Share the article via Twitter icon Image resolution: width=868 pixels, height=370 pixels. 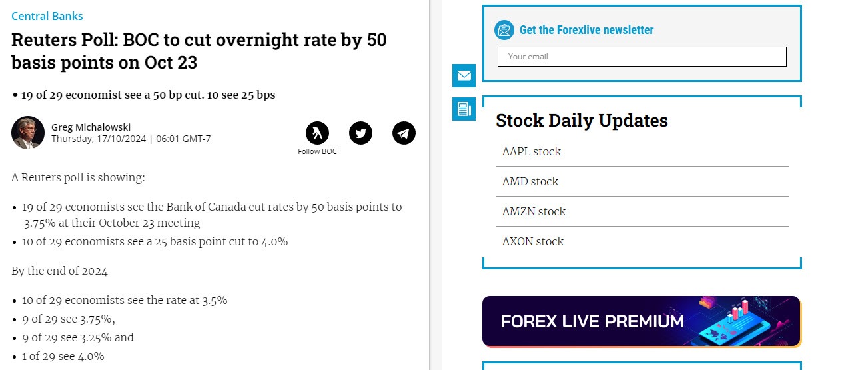pyautogui.click(x=360, y=133)
